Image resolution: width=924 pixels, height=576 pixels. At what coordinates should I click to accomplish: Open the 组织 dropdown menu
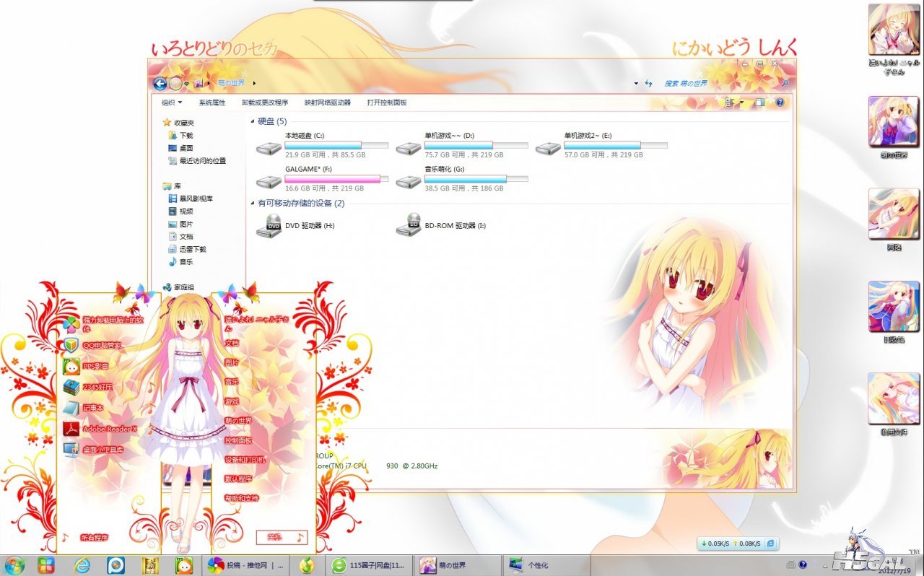(172, 102)
